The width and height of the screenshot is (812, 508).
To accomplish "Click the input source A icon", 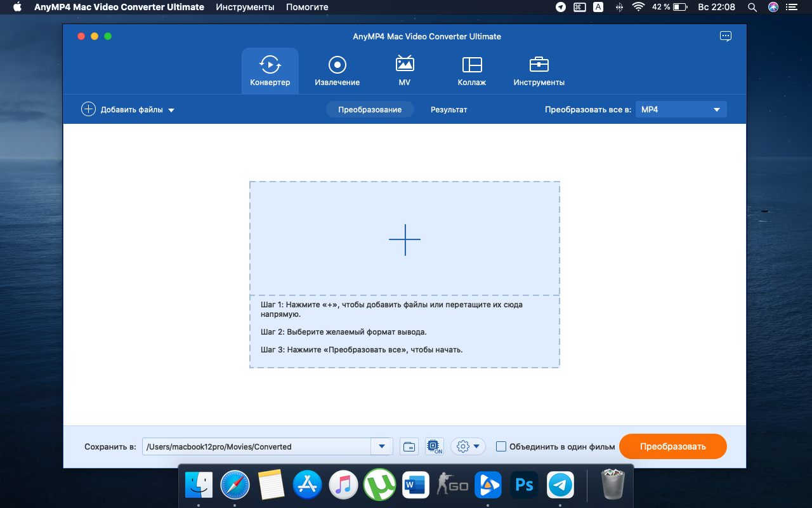I will pos(598,7).
